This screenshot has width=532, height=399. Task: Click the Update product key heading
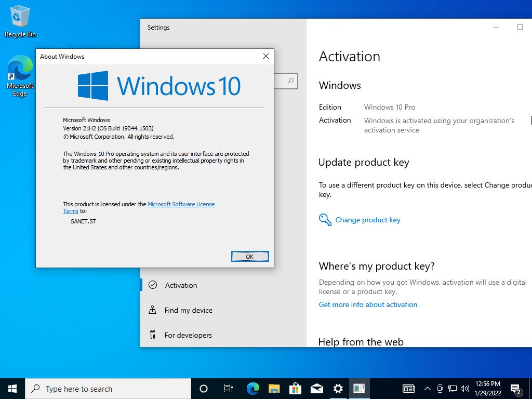(x=364, y=163)
